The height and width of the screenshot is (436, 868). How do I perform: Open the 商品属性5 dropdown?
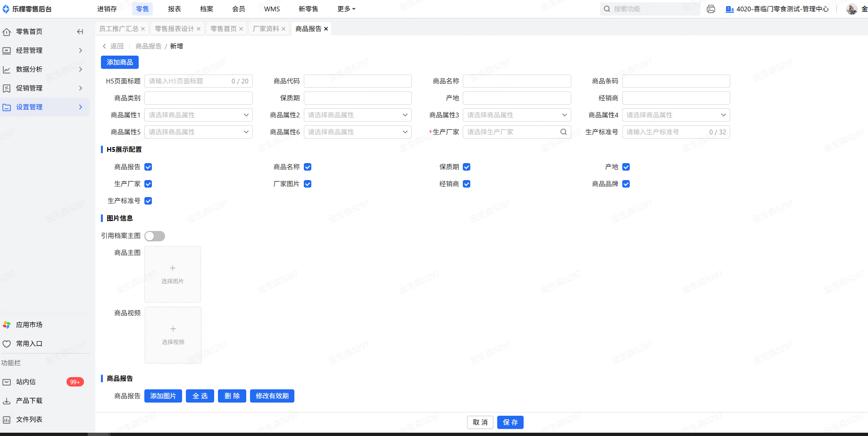click(199, 132)
